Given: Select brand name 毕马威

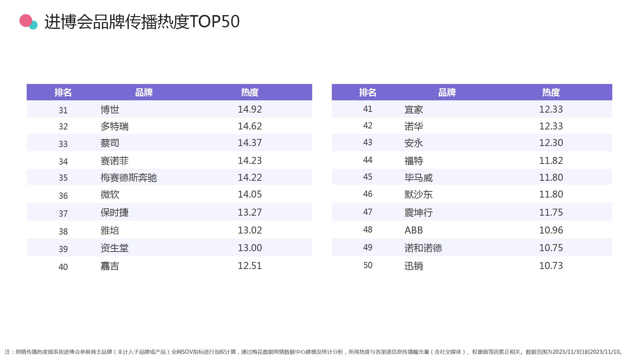Looking at the screenshot, I should (418, 178).
